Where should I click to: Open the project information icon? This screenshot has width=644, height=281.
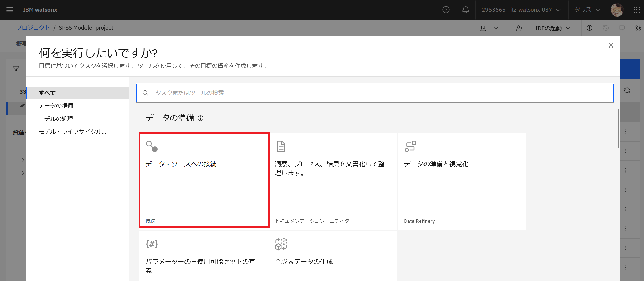point(589,28)
